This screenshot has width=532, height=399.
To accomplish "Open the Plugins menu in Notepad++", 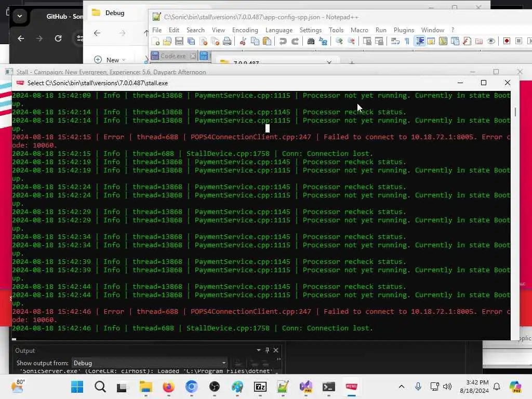I will (x=404, y=30).
